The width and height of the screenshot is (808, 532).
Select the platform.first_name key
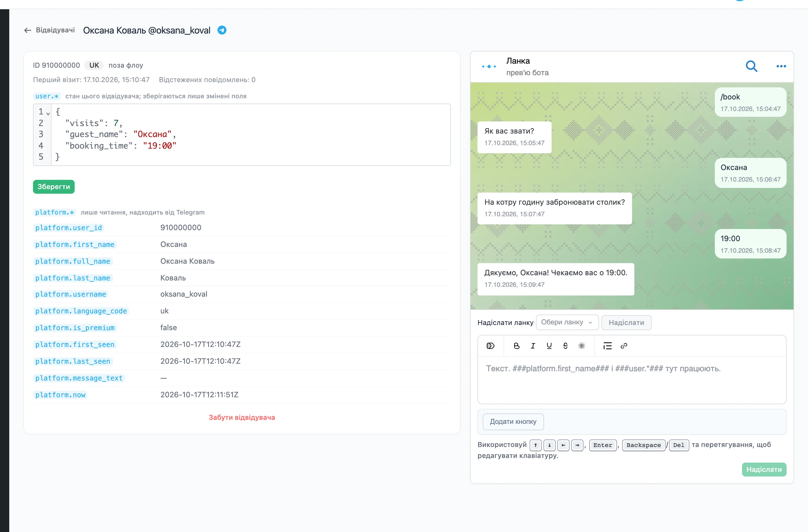pos(75,244)
